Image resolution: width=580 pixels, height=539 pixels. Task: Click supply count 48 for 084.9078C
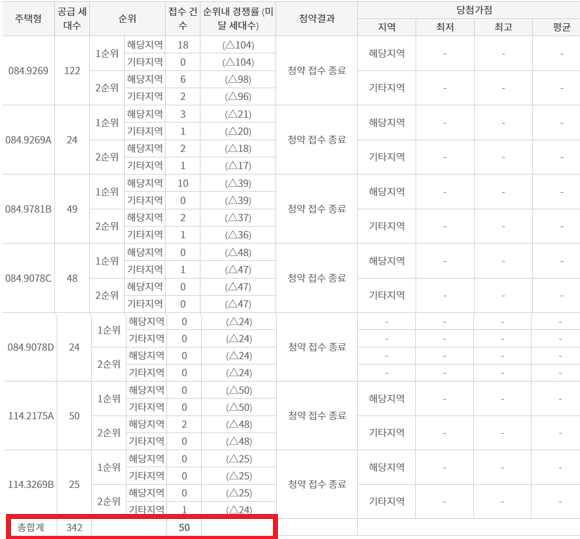coord(72,278)
